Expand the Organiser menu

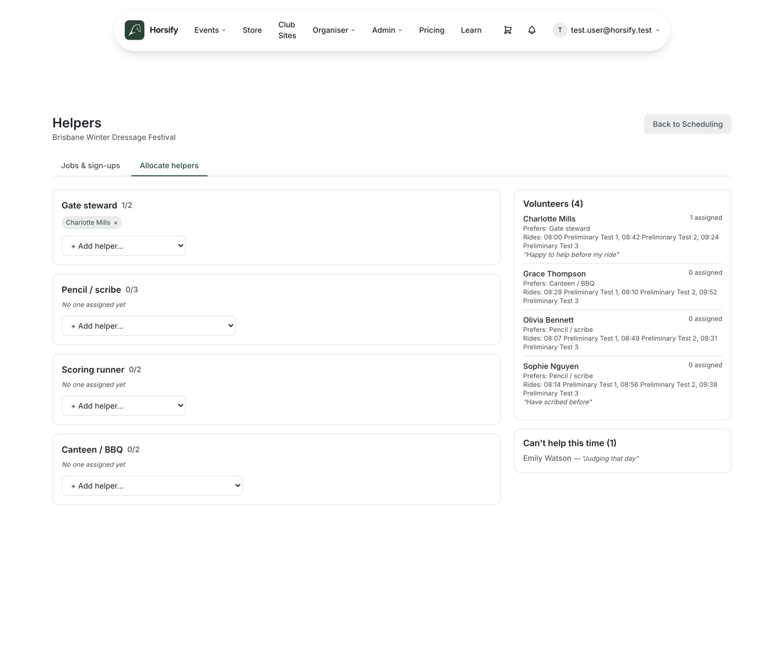coord(334,30)
